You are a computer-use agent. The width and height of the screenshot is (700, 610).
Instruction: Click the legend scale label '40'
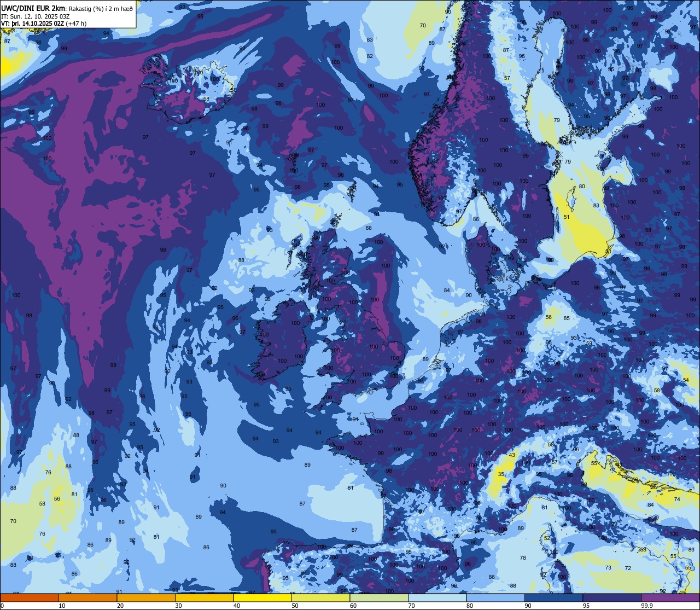(237, 606)
